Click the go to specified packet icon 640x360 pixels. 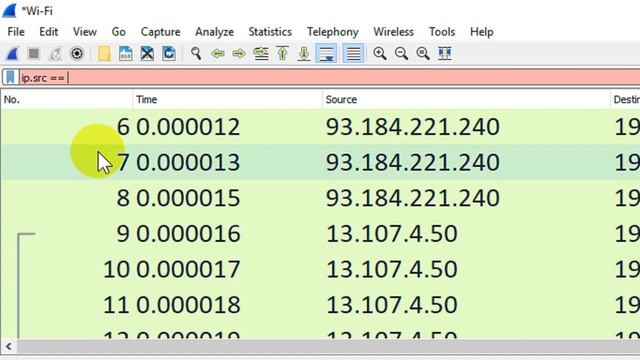coord(261,53)
